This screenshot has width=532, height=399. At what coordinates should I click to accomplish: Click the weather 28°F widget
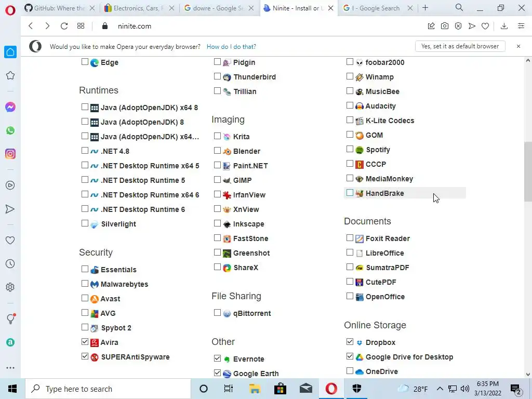[412, 389]
